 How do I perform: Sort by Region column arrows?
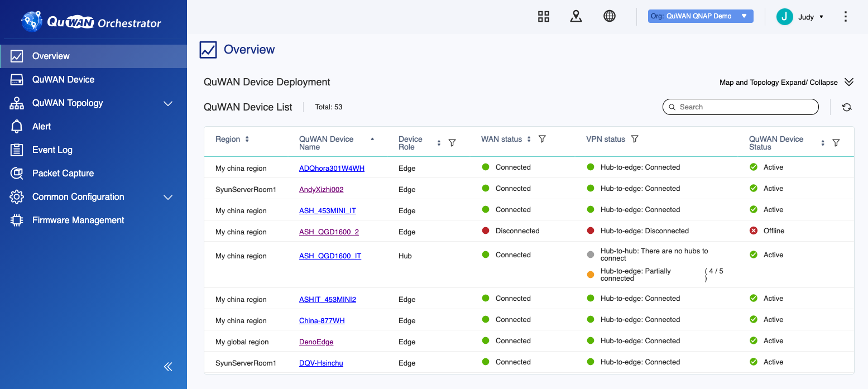(x=247, y=139)
